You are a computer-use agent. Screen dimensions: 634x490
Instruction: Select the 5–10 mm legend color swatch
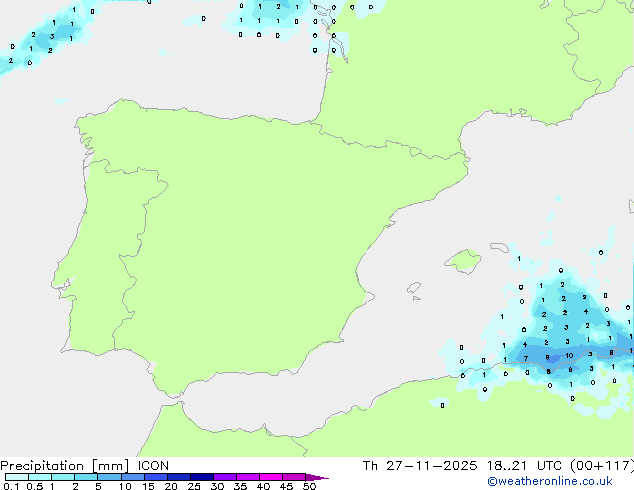click(109, 477)
